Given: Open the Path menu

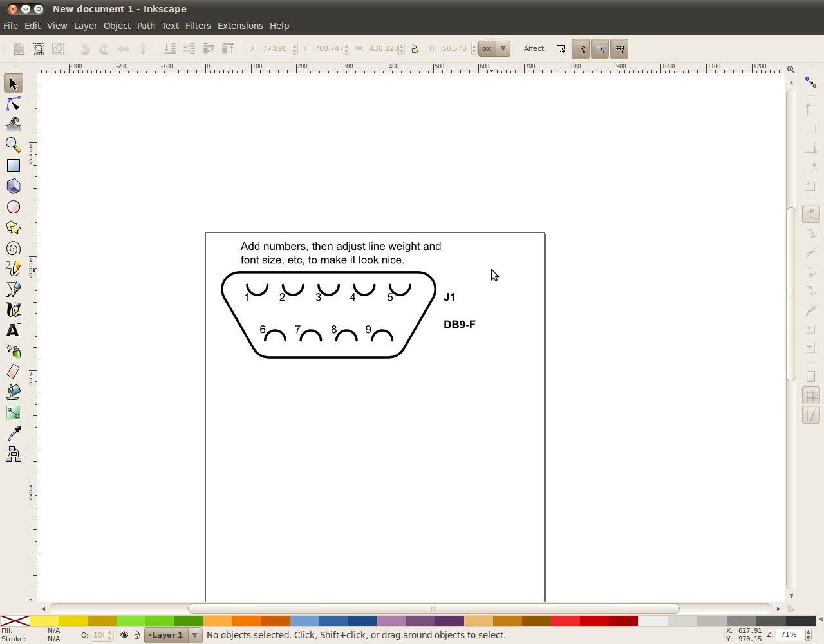Looking at the screenshot, I should [x=145, y=26].
